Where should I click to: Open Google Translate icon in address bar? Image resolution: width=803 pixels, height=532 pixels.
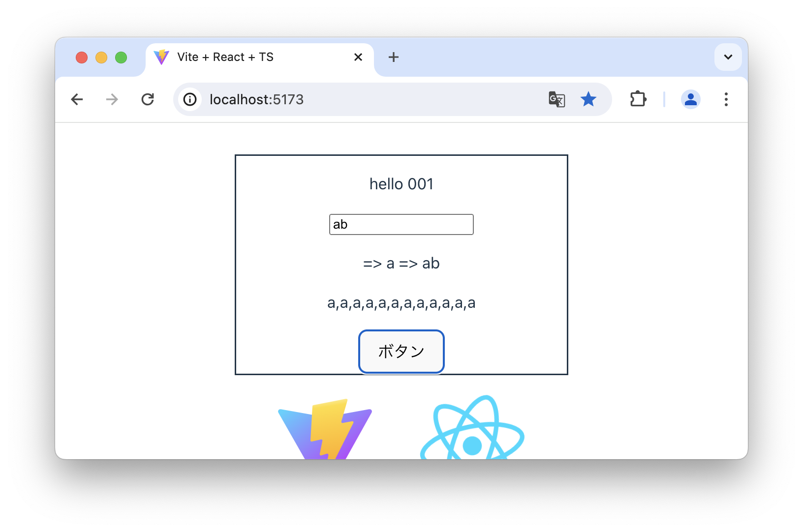556,99
